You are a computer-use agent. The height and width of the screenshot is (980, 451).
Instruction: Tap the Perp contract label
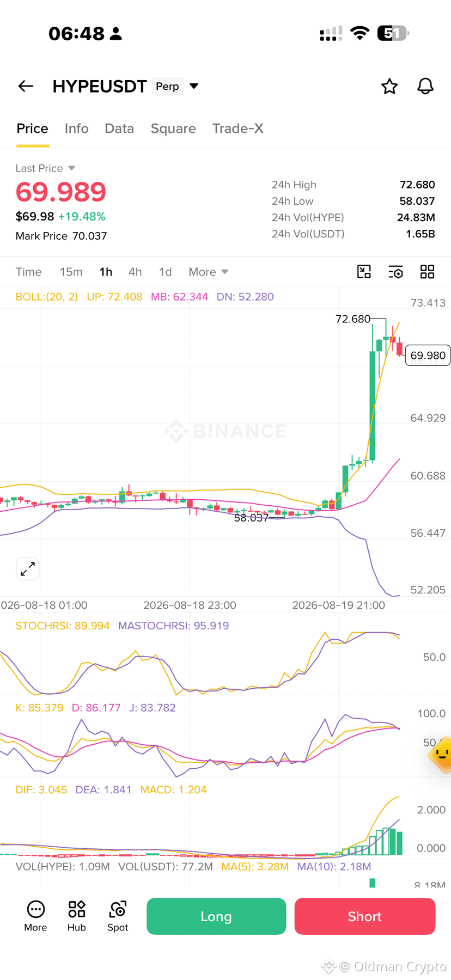pos(167,86)
